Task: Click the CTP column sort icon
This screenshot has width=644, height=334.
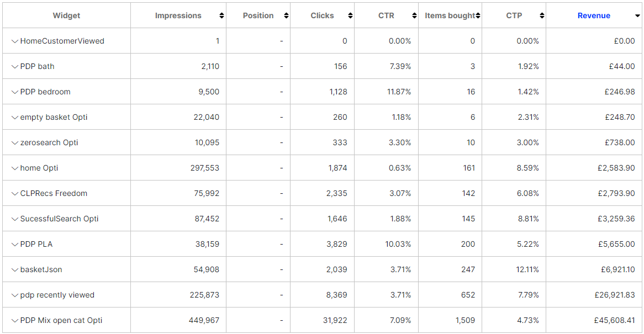Action: coord(542,16)
